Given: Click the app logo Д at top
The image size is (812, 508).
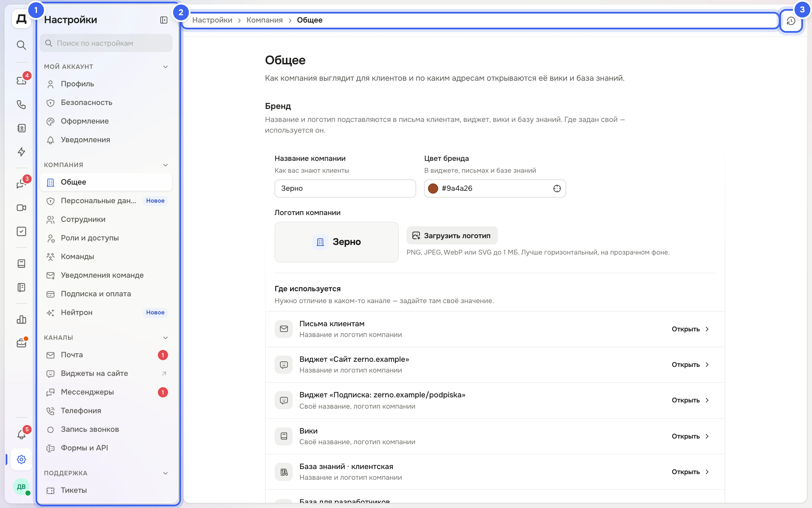Looking at the screenshot, I should pyautogui.click(x=21, y=19).
